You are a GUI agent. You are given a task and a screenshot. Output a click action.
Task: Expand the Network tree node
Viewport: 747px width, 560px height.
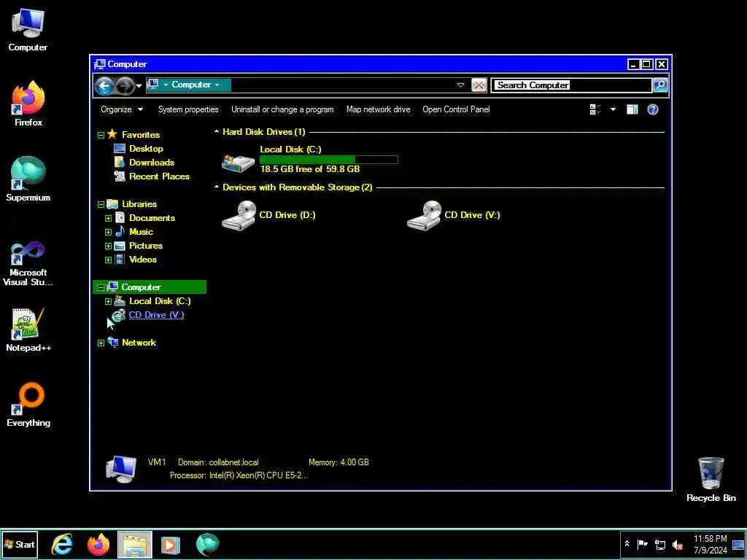101,343
